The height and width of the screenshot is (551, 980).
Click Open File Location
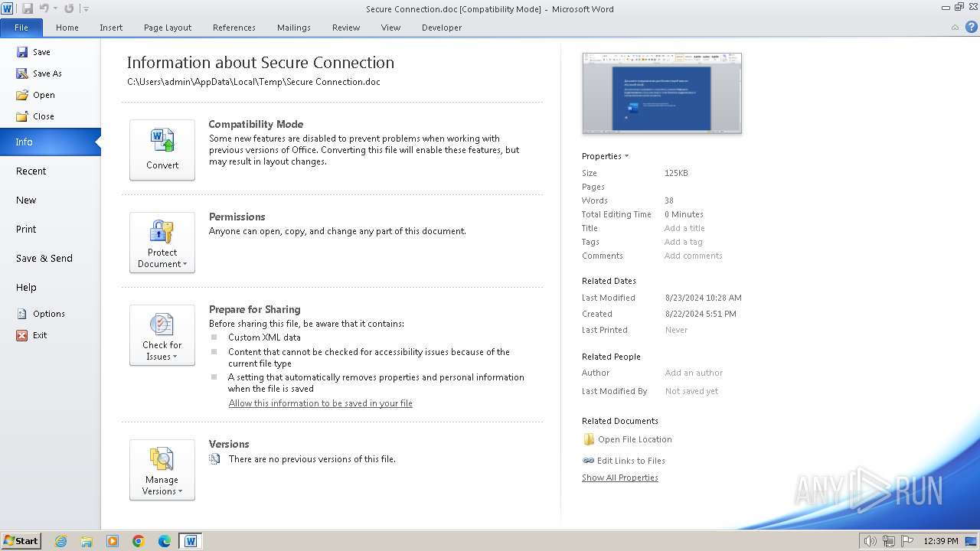pyautogui.click(x=627, y=439)
